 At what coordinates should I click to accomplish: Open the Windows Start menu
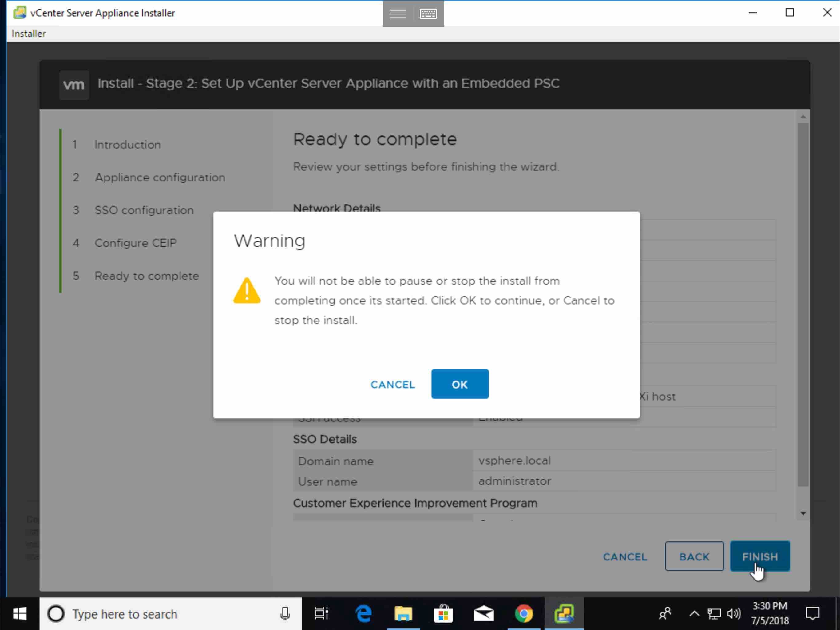[x=20, y=614]
